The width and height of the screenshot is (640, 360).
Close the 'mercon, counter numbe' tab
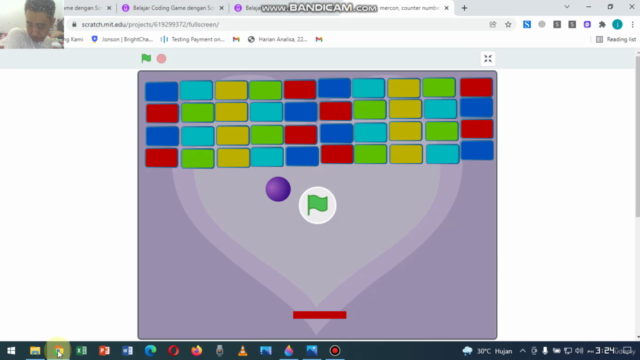(447, 8)
